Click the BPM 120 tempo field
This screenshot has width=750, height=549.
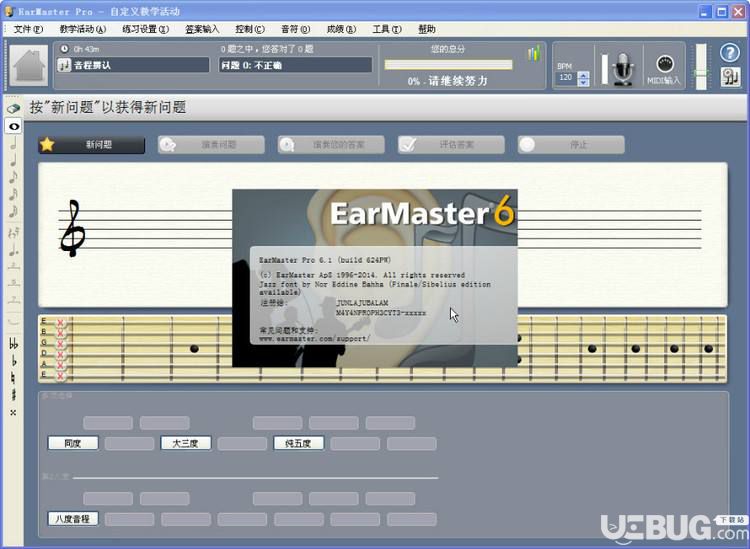(567, 77)
